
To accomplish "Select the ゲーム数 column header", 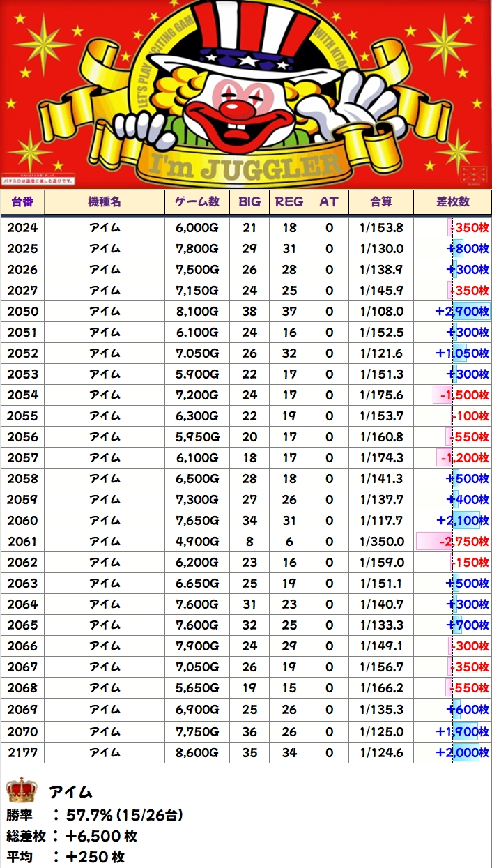I will [x=196, y=201].
